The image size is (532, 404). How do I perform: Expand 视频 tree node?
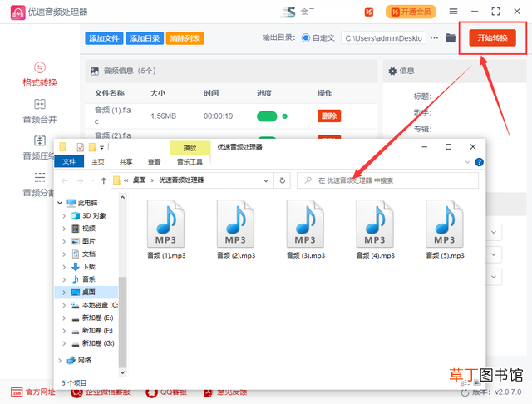pyautogui.click(x=64, y=229)
